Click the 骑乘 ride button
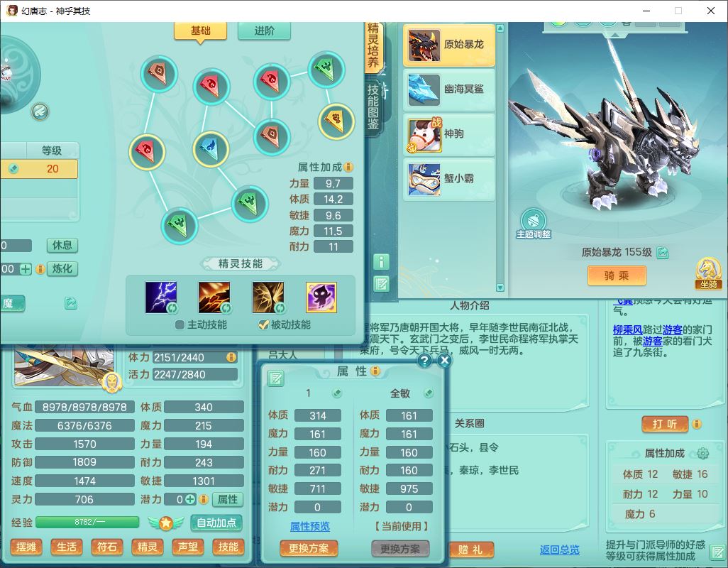Screen dimensions: 728x568 pos(617,276)
